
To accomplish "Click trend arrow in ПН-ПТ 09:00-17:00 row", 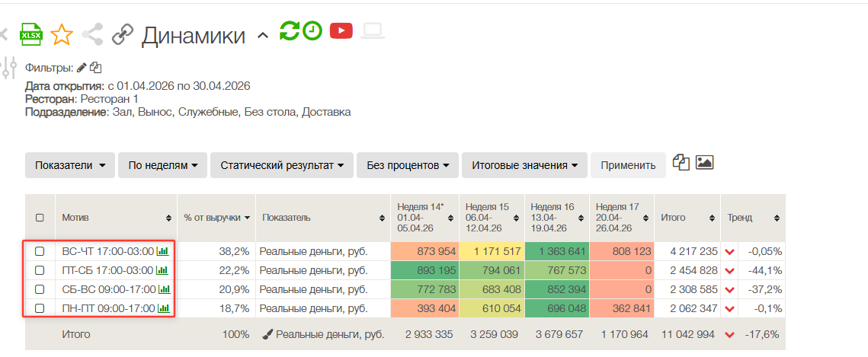I will 729,309.
